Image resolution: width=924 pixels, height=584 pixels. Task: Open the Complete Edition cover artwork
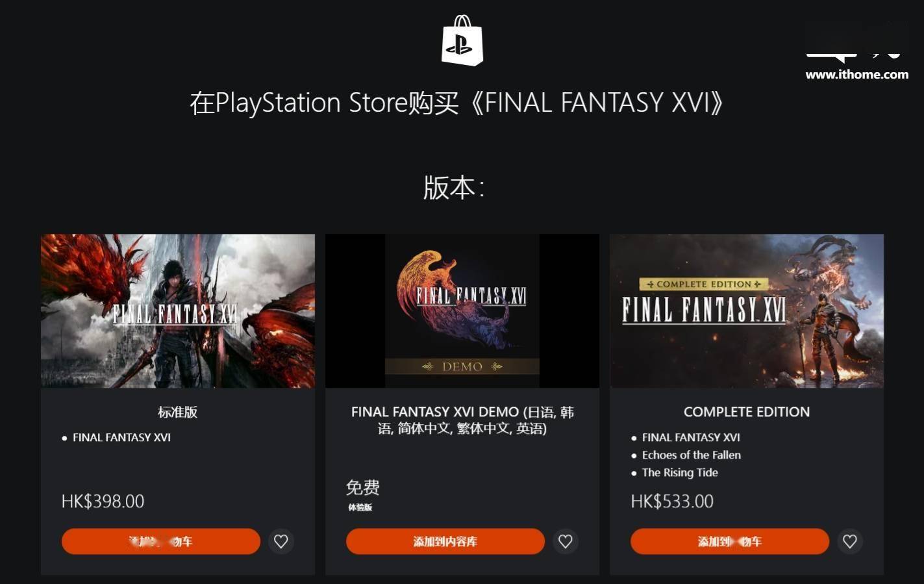point(747,311)
